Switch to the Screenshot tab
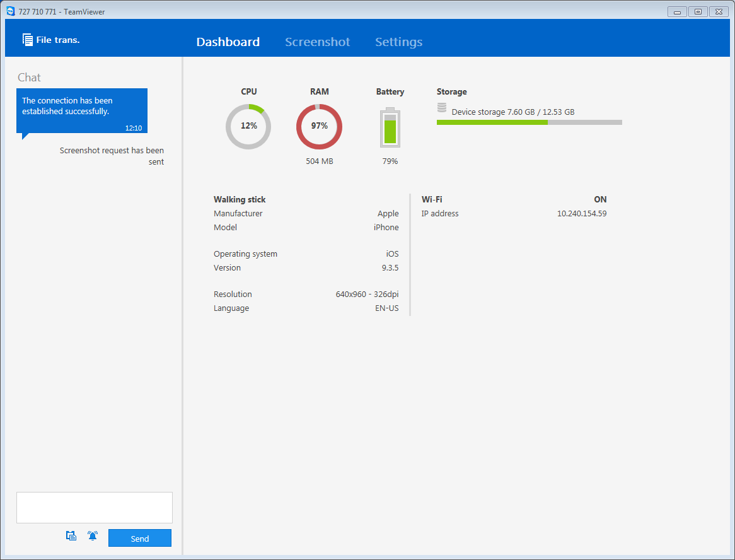Image resolution: width=735 pixels, height=560 pixels. click(317, 42)
